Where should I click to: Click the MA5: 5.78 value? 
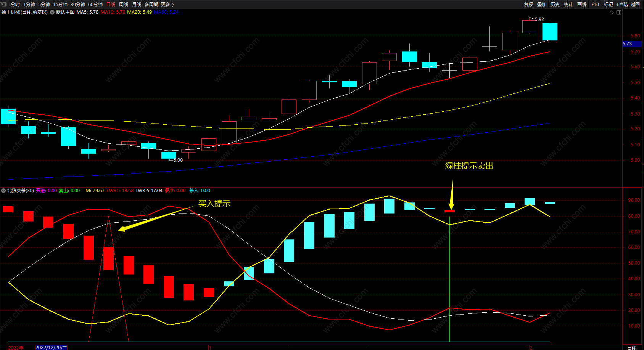click(x=87, y=12)
